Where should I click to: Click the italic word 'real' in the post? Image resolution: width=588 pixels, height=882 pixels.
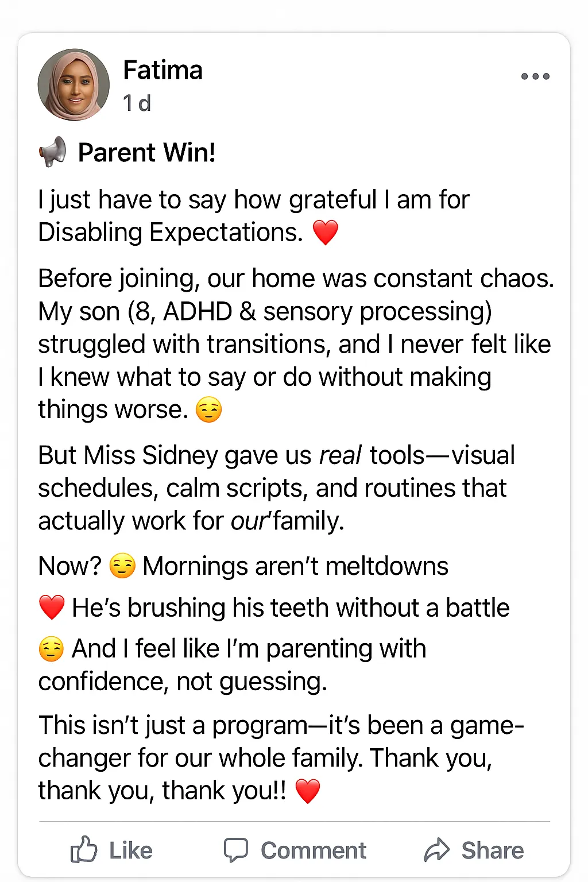pos(341,455)
